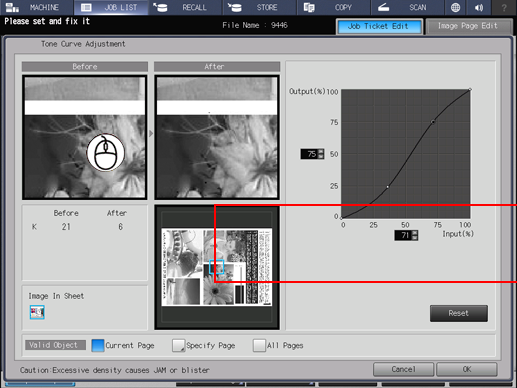Increase the Input percent value stepper

[x=415, y=233]
